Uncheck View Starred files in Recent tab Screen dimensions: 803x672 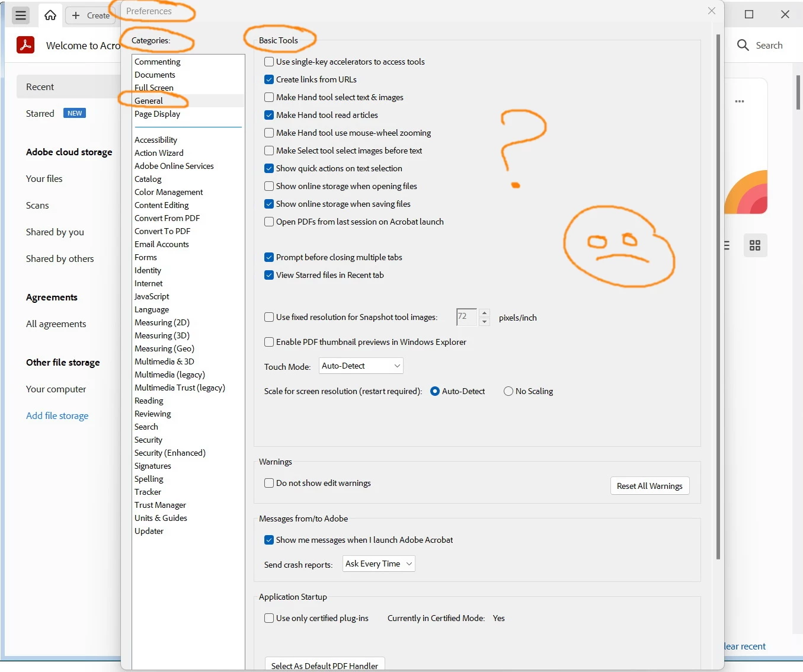click(x=269, y=275)
